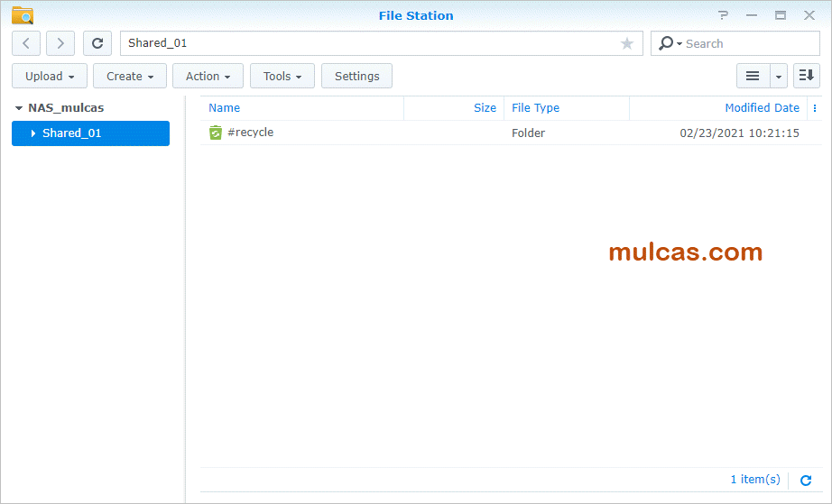The width and height of the screenshot is (832, 504).
Task: Click the search magnifier icon
Action: pyautogui.click(x=667, y=43)
